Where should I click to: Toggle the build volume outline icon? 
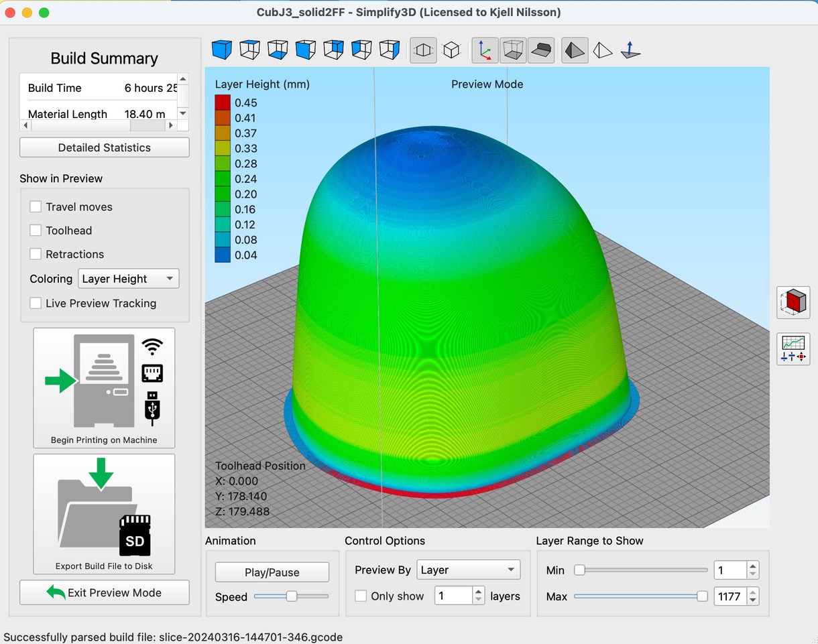pyautogui.click(x=513, y=50)
